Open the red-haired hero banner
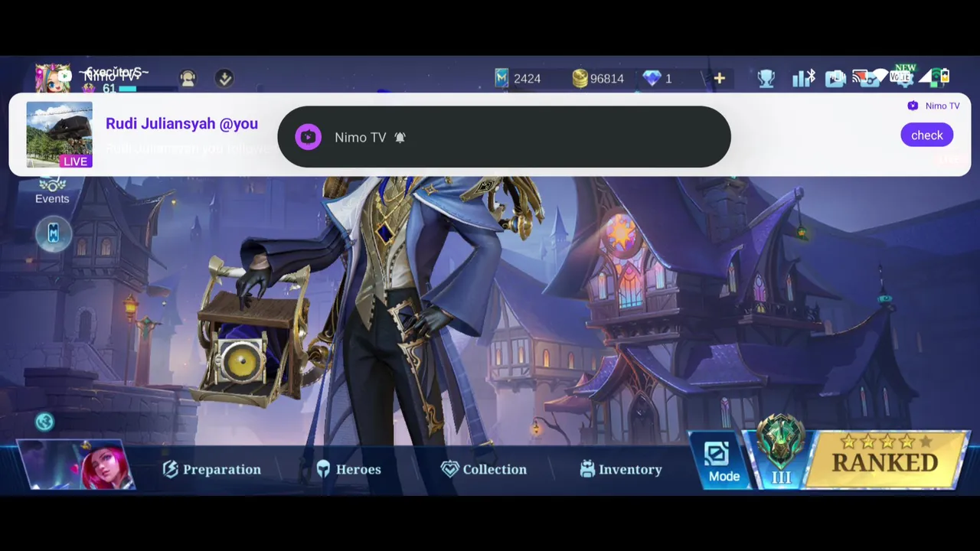 pyautogui.click(x=77, y=465)
